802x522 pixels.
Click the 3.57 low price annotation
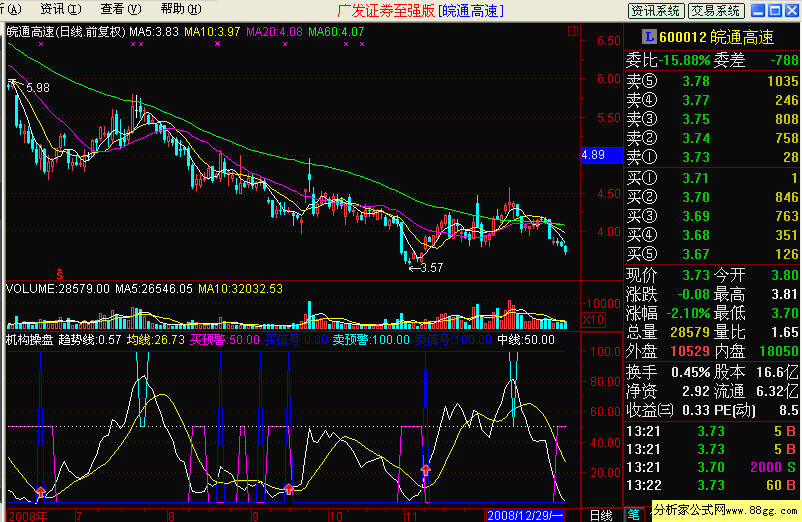tap(431, 267)
